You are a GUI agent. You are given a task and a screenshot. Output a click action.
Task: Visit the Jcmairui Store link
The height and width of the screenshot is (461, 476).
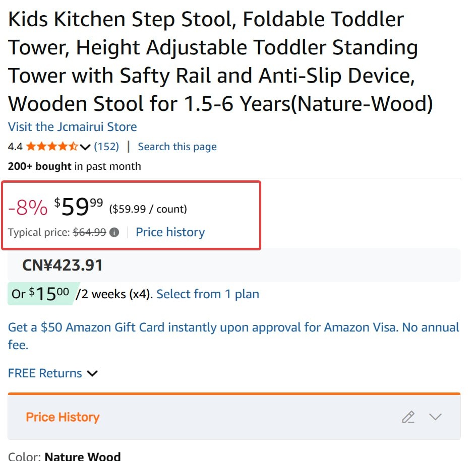72,126
